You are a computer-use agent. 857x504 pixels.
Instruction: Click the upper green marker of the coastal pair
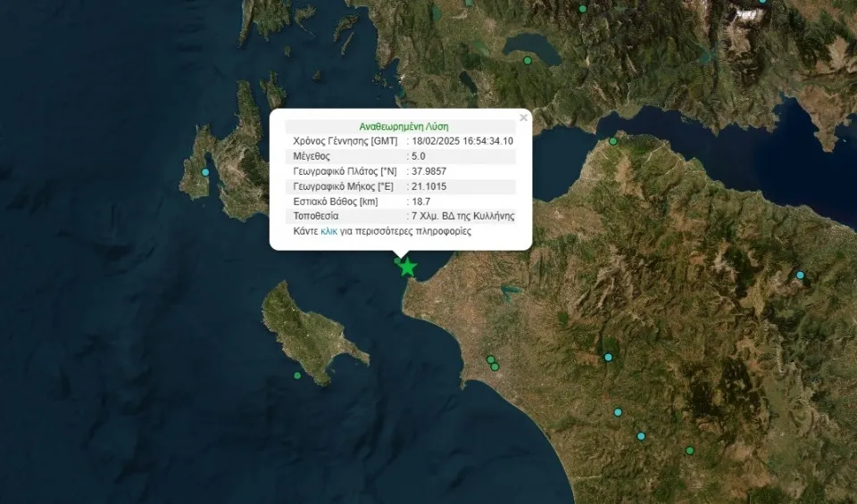click(490, 359)
